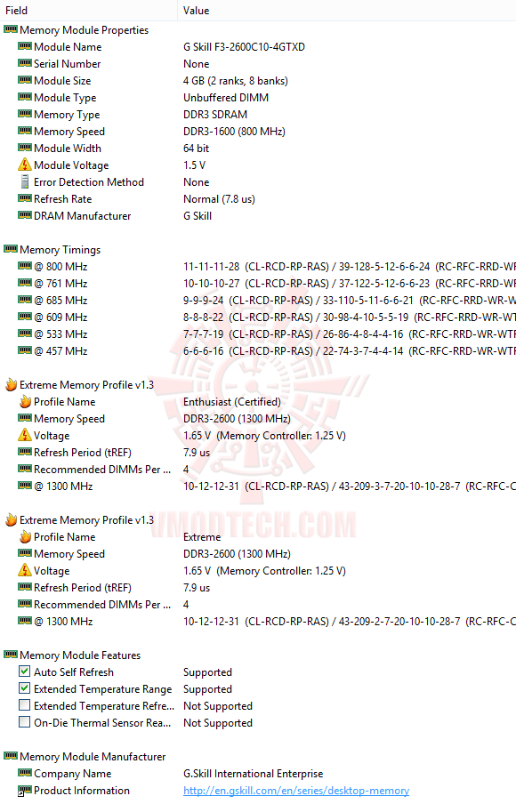Click the Value column header
516x812 pixels.
[347, 11]
